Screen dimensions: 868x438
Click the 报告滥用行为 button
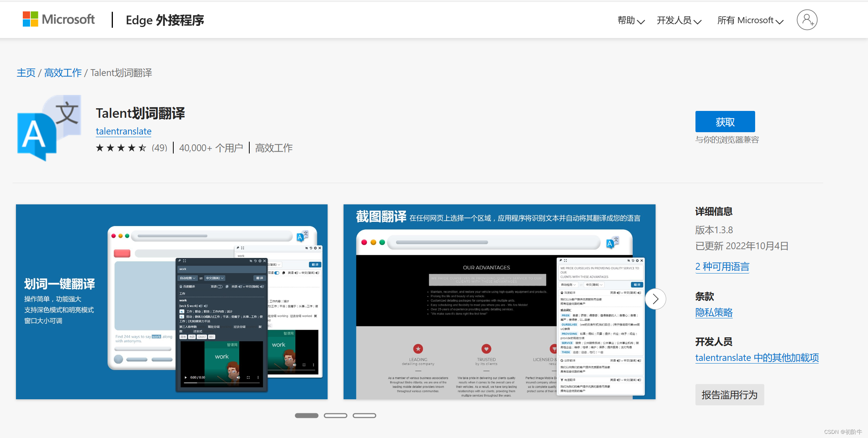pyautogui.click(x=729, y=395)
